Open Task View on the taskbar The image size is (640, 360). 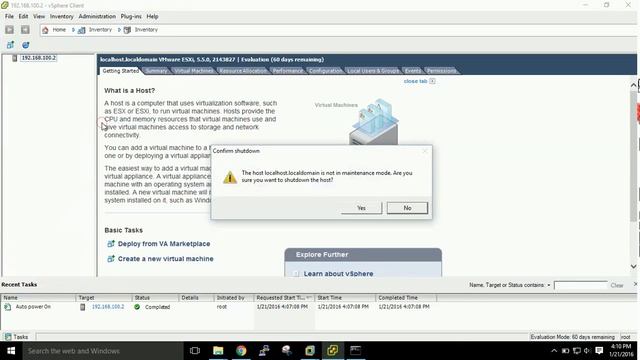tap(195, 351)
